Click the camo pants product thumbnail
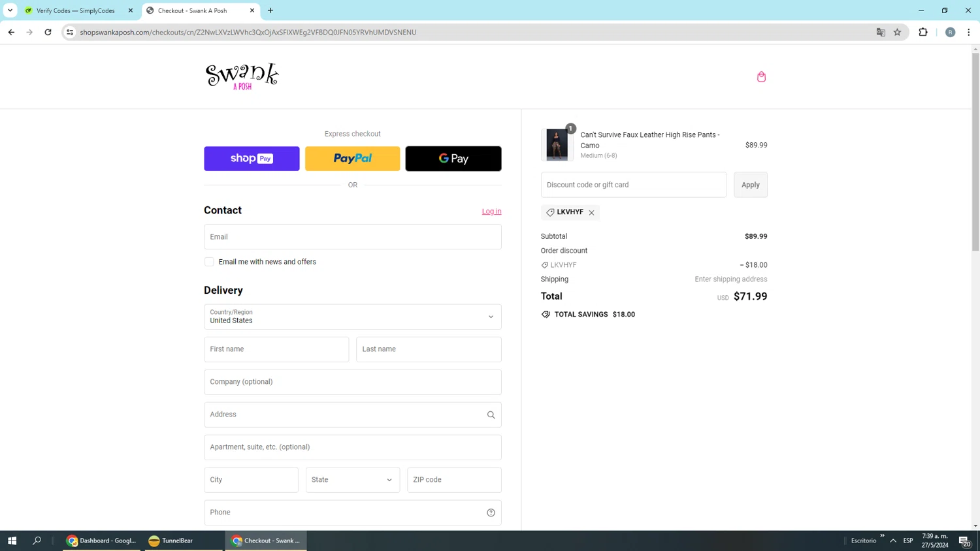 click(x=557, y=145)
